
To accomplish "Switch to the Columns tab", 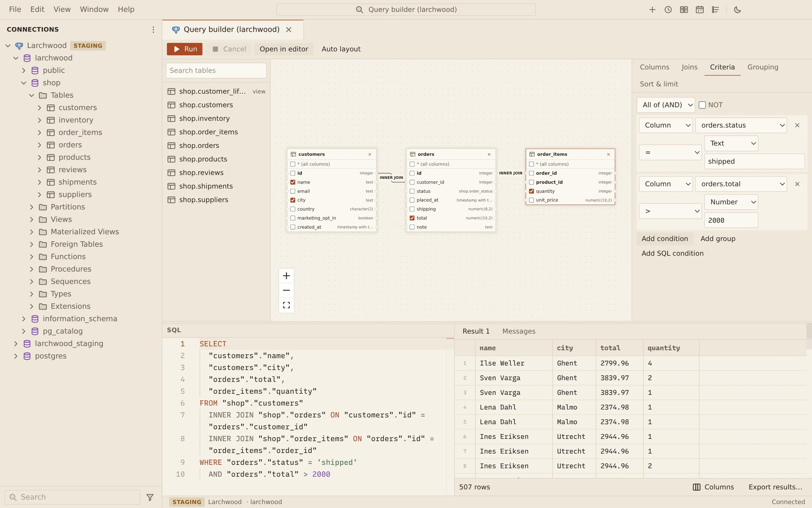I will click(654, 67).
